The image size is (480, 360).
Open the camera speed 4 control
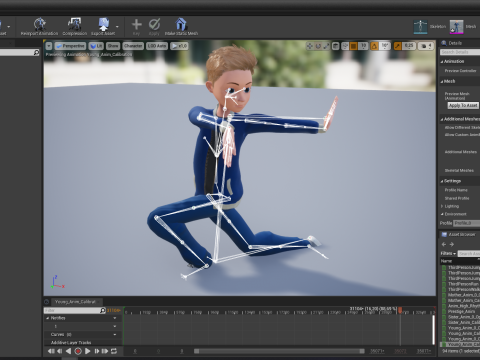(x=426, y=46)
